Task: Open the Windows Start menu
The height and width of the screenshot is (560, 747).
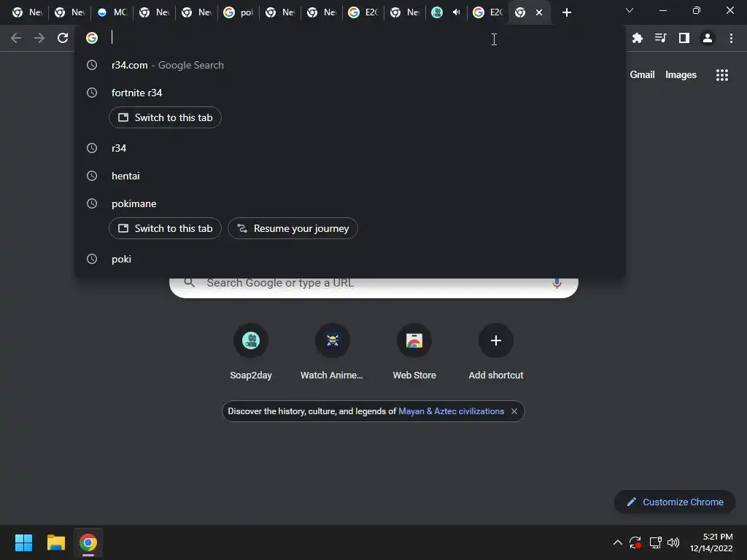Action: tap(23, 542)
